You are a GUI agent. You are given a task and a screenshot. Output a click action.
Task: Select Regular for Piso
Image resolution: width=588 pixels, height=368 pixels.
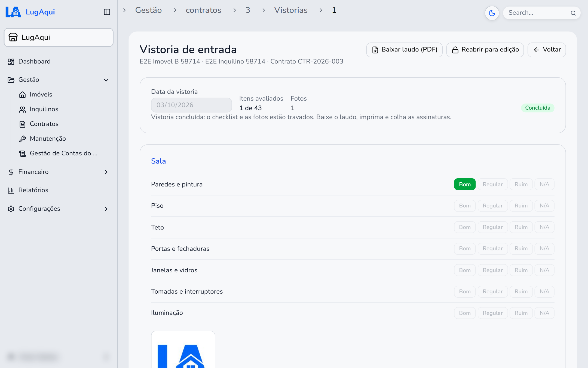pos(492,206)
